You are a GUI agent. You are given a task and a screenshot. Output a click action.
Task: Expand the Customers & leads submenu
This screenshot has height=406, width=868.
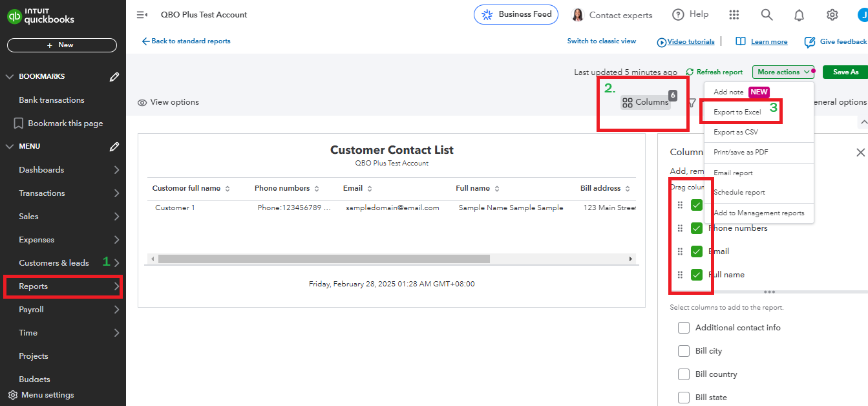116,263
